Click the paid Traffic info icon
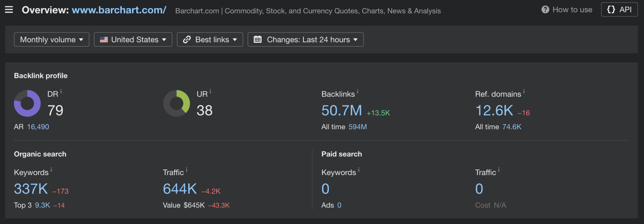Screen dimensions: 644x224 pos(499,170)
